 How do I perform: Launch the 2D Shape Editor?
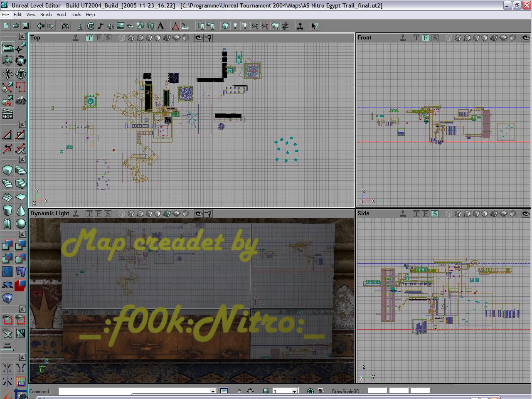tap(175, 26)
